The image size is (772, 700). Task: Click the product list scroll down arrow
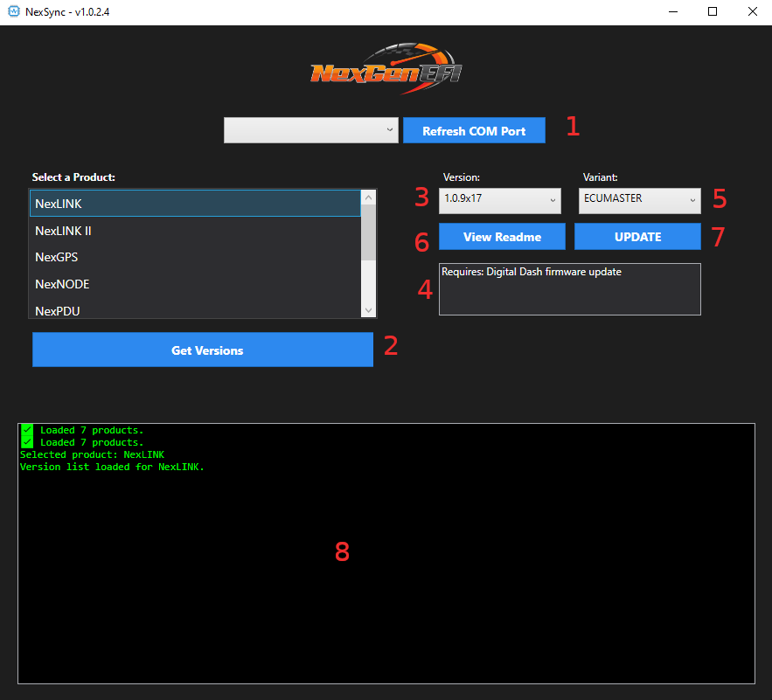click(x=368, y=310)
